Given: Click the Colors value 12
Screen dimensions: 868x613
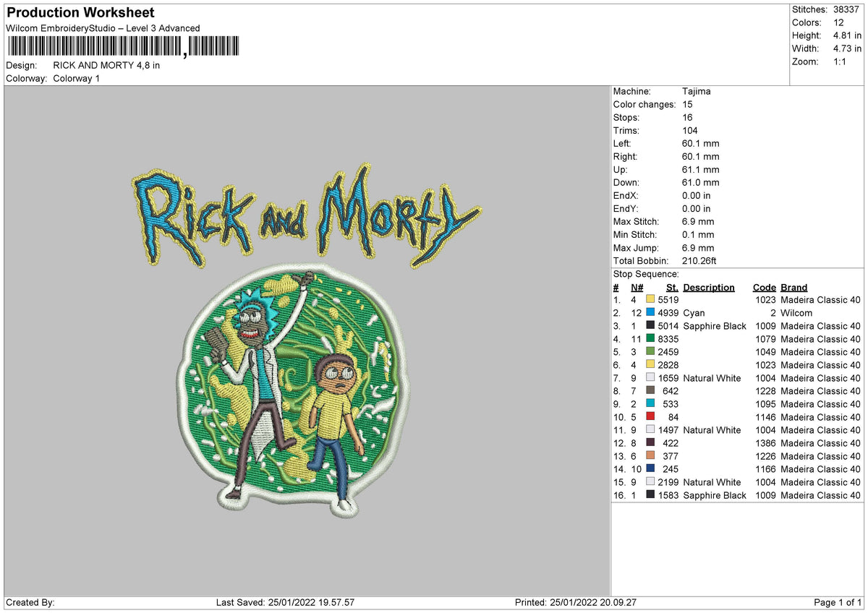Looking at the screenshot, I should point(838,22).
